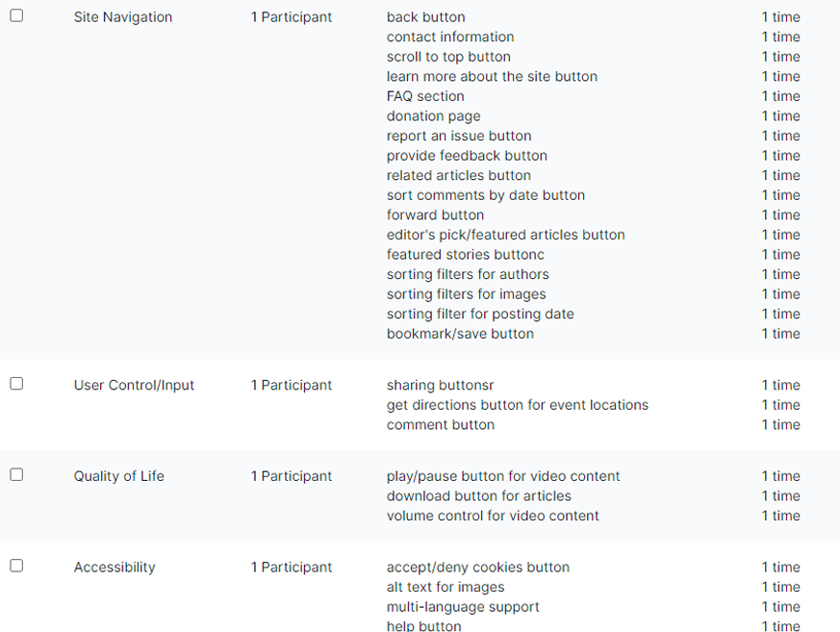
Task: Select the "back button" card entry
Action: pyautogui.click(x=425, y=17)
